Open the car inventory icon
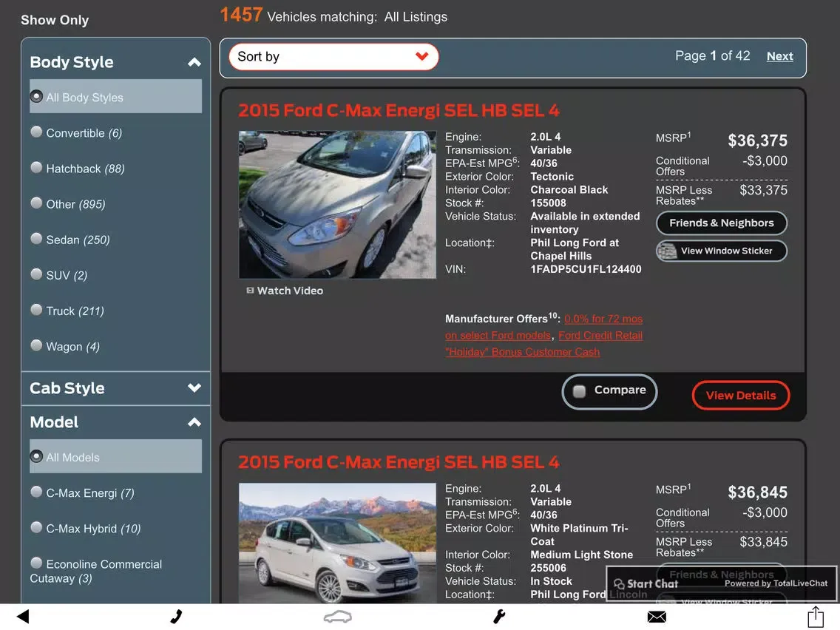Viewport: 840px width, 630px height. [x=337, y=617]
